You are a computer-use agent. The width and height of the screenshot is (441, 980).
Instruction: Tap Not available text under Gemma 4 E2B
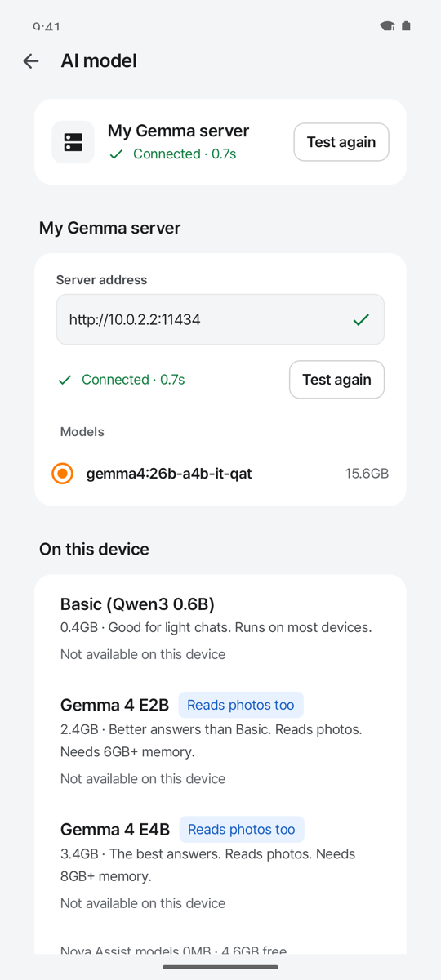[143, 779]
